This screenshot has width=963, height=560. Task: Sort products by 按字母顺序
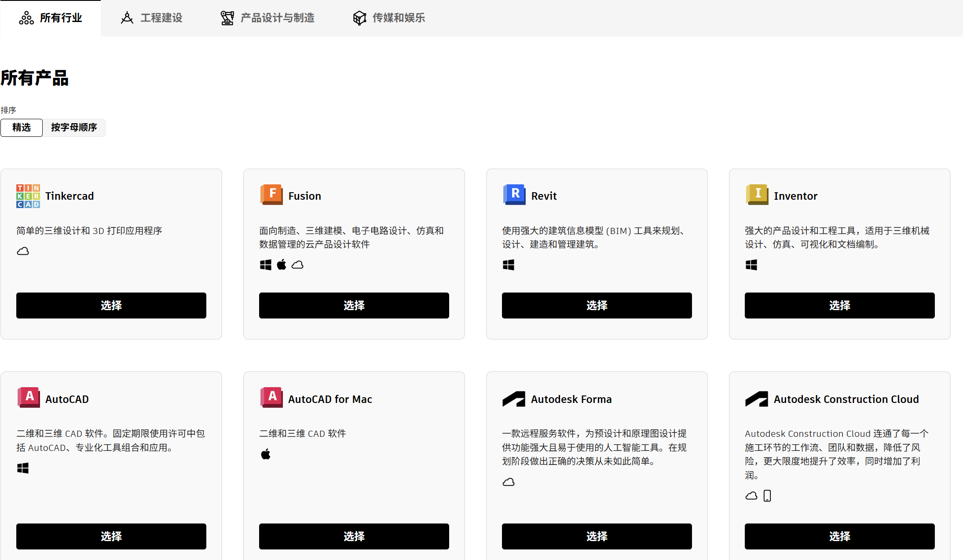click(74, 128)
